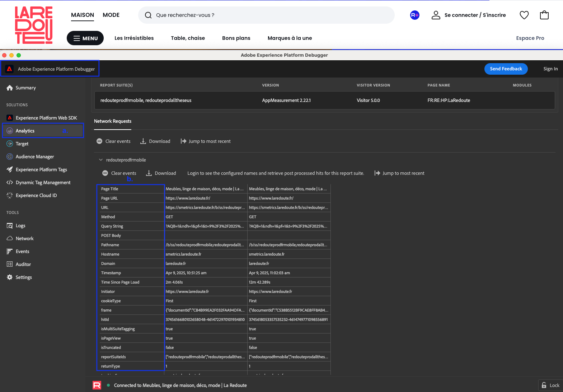Collapse the redouteprodfrmobile report suite section
The image size is (563, 392).
(x=101, y=160)
